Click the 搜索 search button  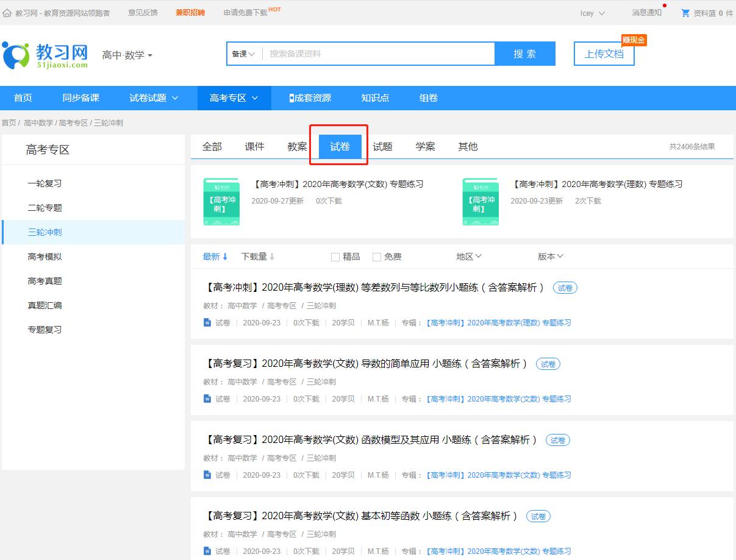524,54
